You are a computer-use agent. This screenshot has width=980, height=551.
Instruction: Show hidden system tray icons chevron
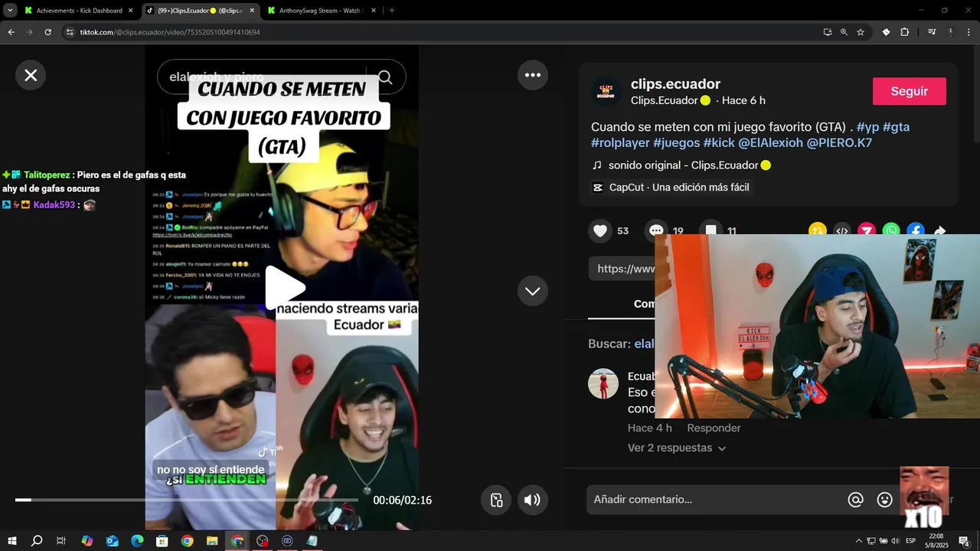(x=858, y=541)
